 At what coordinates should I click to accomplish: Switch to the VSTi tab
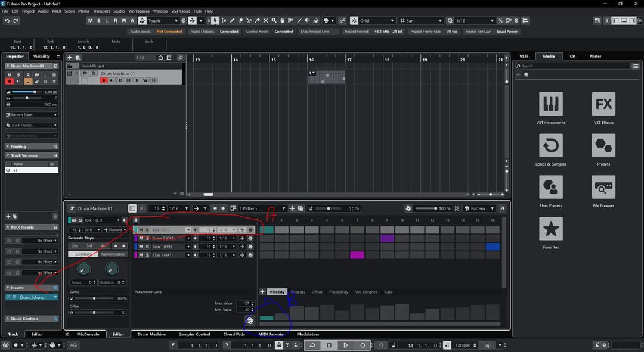click(x=524, y=56)
